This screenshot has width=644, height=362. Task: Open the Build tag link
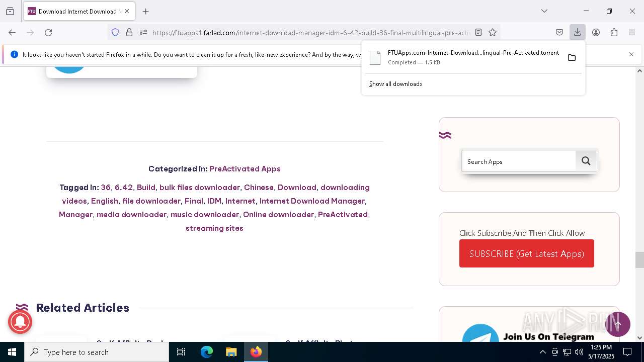tap(146, 188)
